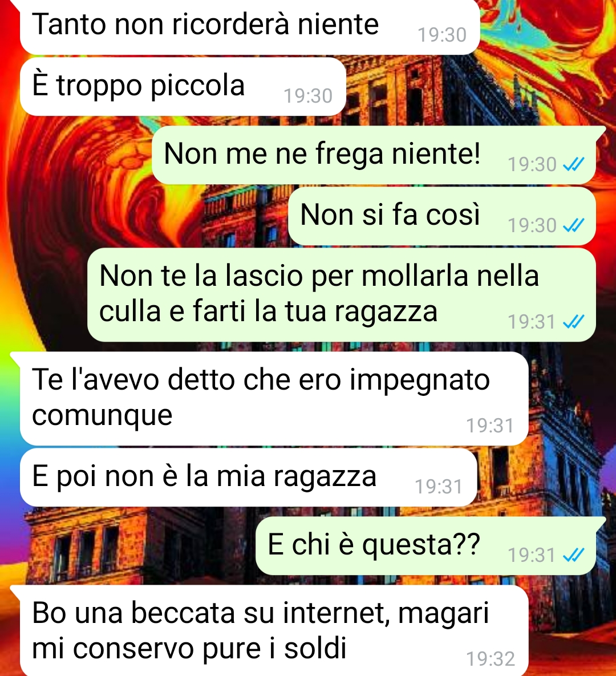This screenshot has height=676, width=616.
Task: Select the message 'È troppo piccola'
Action: (x=183, y=87)
